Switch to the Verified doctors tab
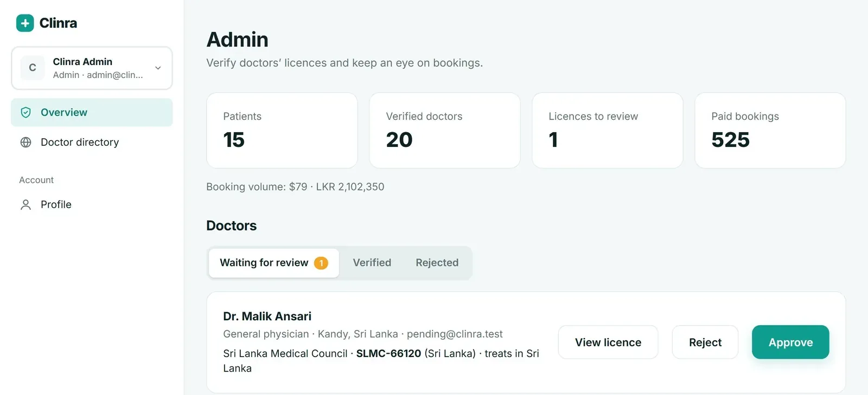868x395 pixels. pos(372,263)
